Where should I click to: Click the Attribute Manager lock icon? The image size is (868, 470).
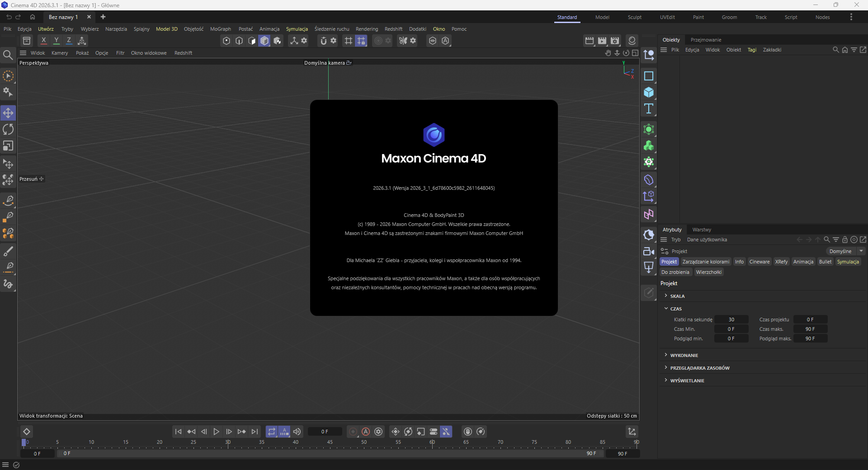point(845,240)
